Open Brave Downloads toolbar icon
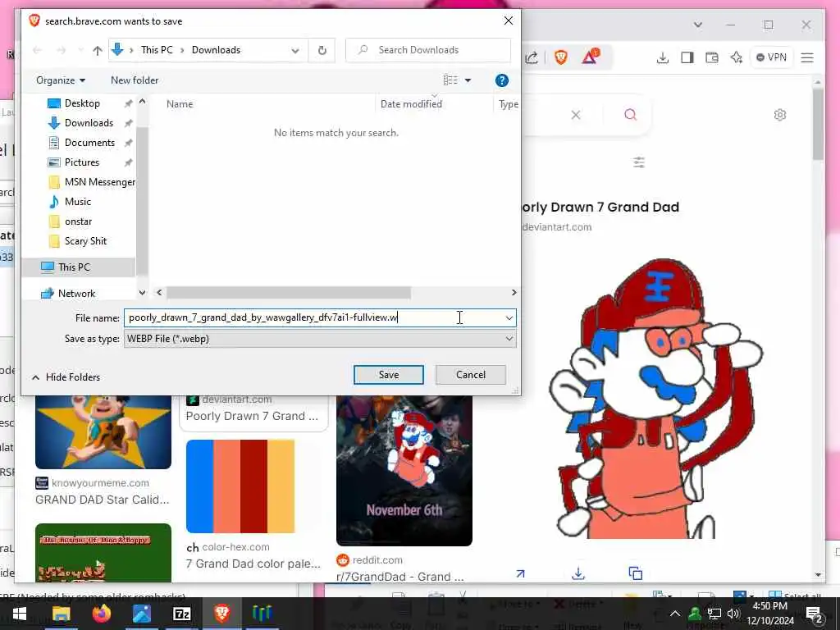Image resolution: width=840 pixels, height=630 pixels. pyautogui.click(x=663, y=57)
